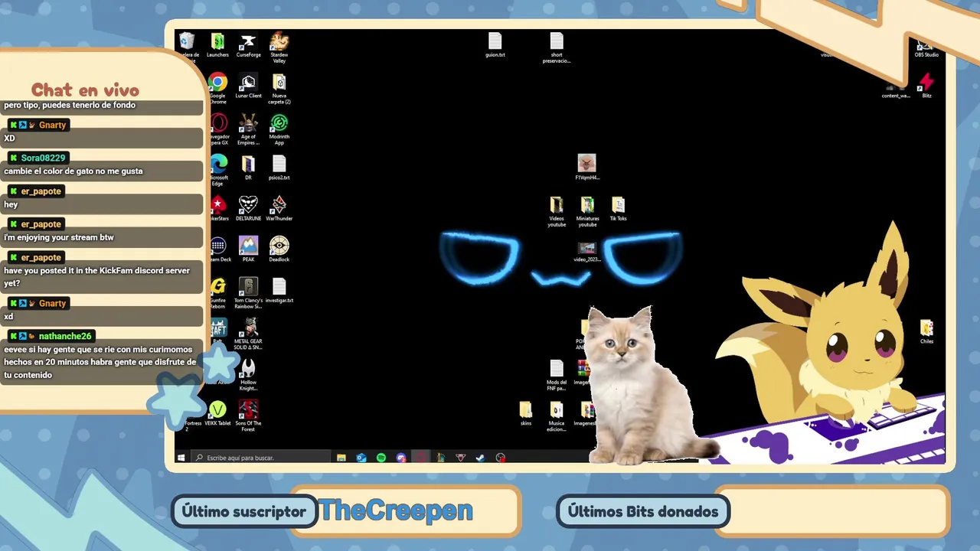Open the skins folder
The width and height of the screenshot is (980, 551).
click(526, 413)
